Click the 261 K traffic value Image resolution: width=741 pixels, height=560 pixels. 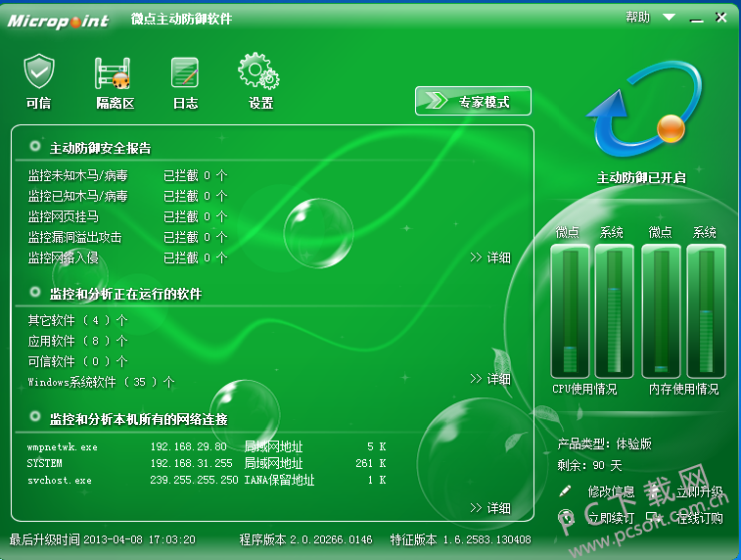(x=371, y=463)
